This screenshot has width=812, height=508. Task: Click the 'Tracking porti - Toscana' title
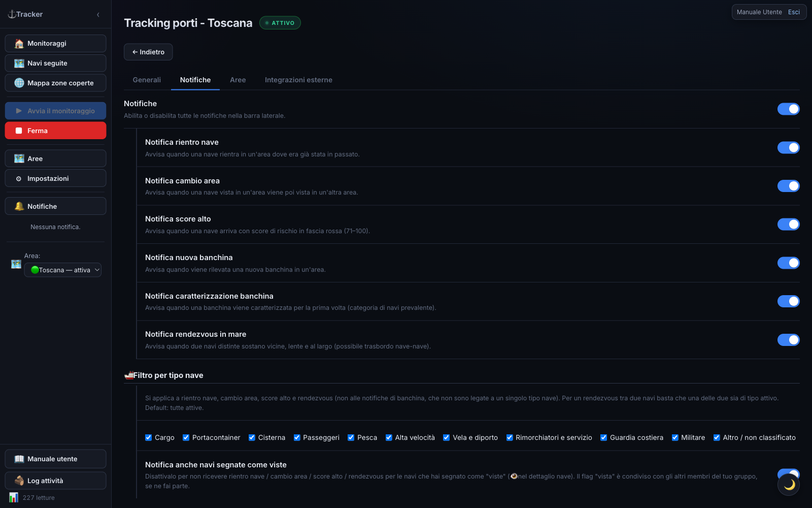[188, 23]
